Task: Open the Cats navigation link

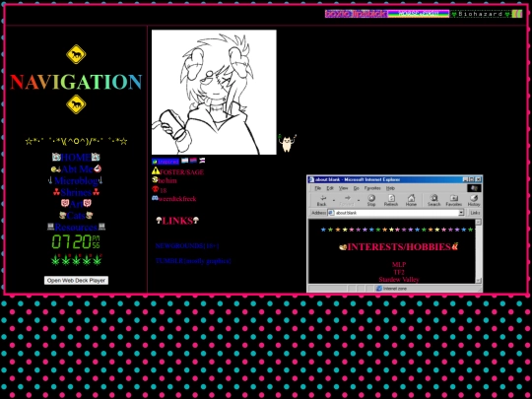Action: pos(76,216)
